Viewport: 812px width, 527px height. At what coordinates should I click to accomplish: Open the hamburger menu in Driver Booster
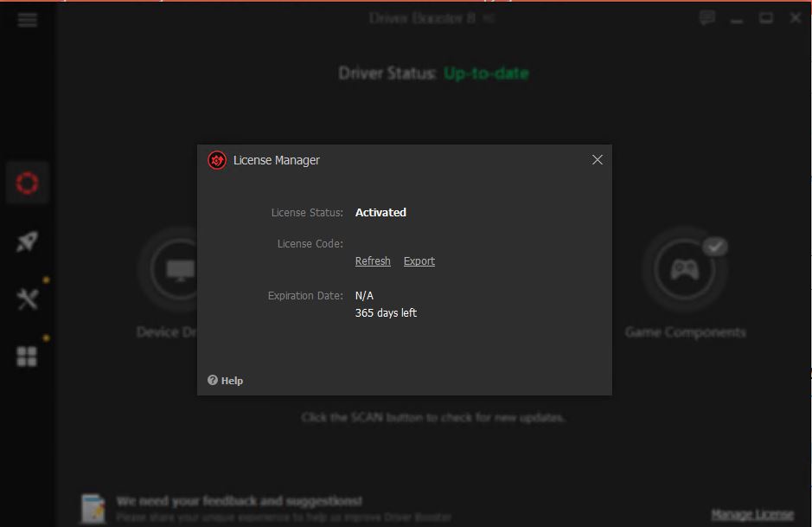click(28, 20)
